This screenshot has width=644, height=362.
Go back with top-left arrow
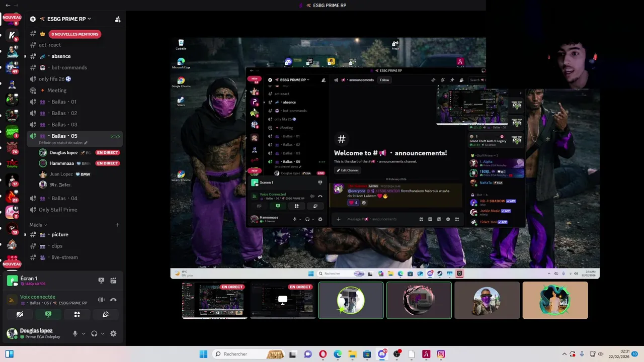8,5
